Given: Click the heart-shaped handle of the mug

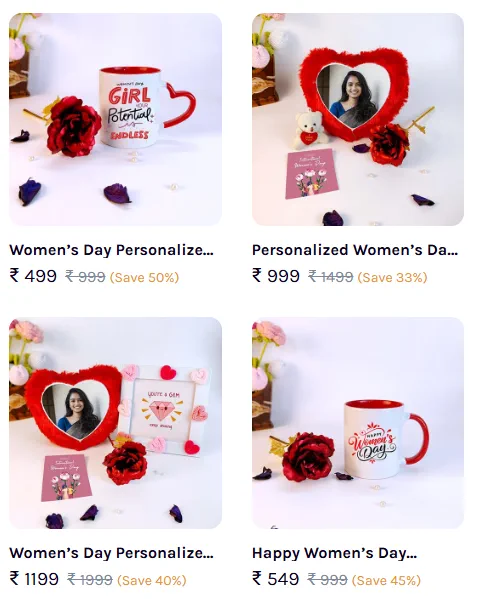Looking at the screenshot, I should (x=181, y=105).
